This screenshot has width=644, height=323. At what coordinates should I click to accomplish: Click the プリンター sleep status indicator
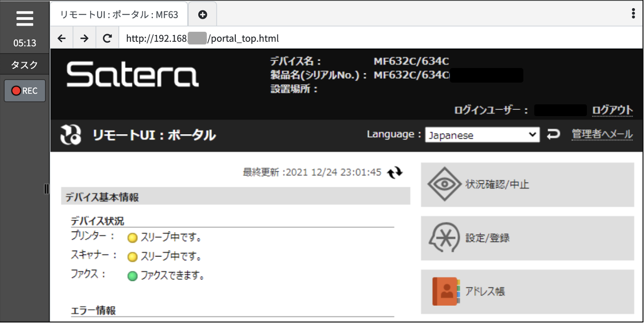132,238
